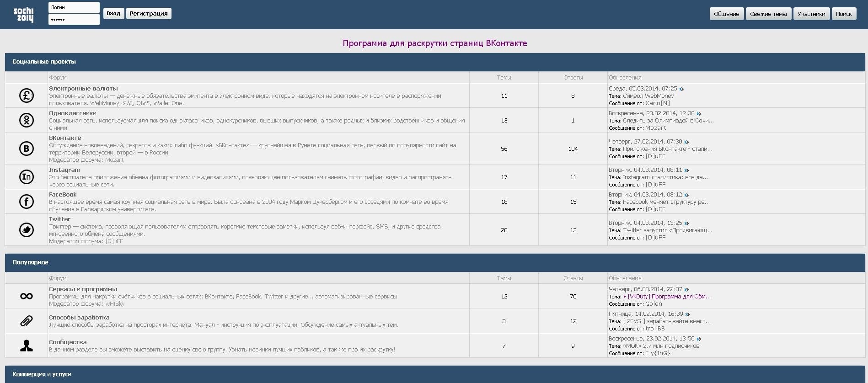Open topic Facebook меняет структуру ре…
Viewport: 868px width, 383px height.
pos(666,202)
